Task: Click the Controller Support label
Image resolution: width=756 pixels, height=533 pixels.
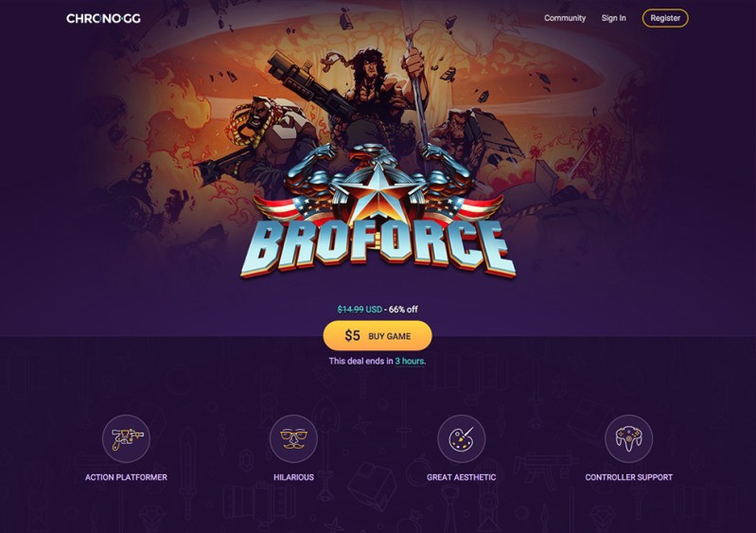Action: click(628, 477)
